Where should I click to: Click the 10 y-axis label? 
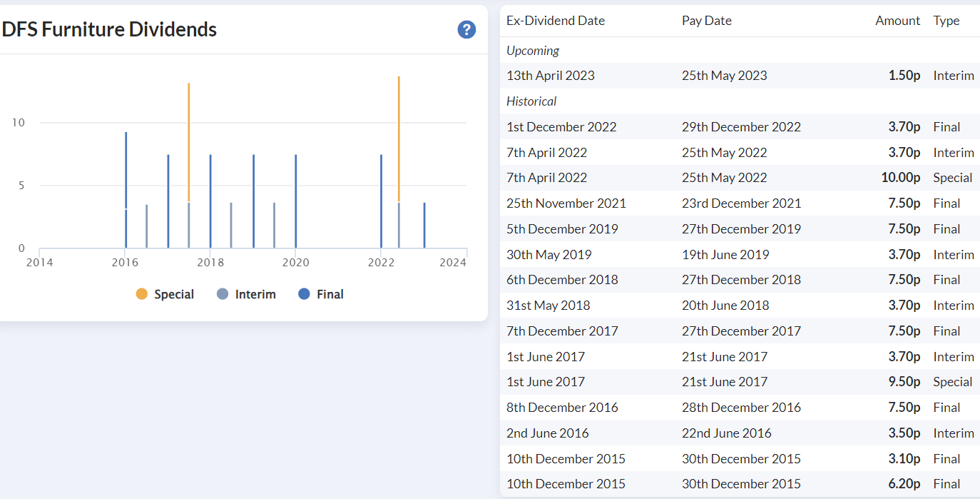coord(18,123)
